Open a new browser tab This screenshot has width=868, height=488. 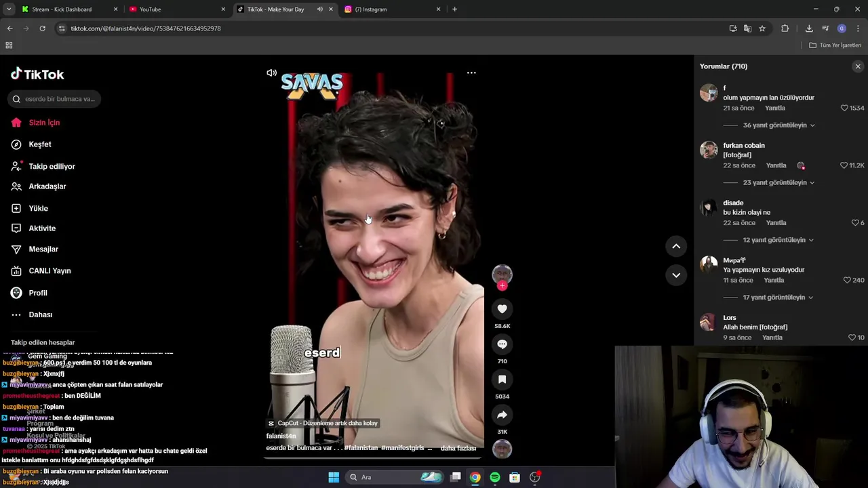[x=454, y=9]
